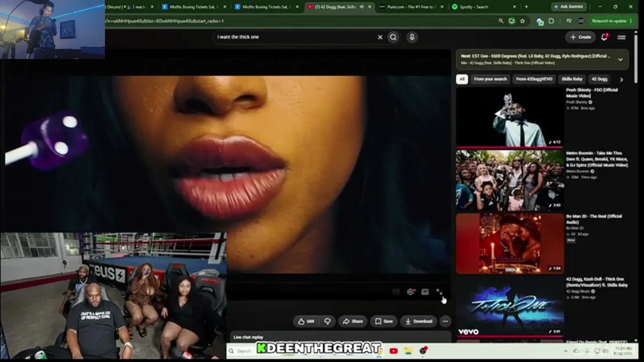
Task: Click the Bo Man 20 The Real title
Action: pos(593,219)
